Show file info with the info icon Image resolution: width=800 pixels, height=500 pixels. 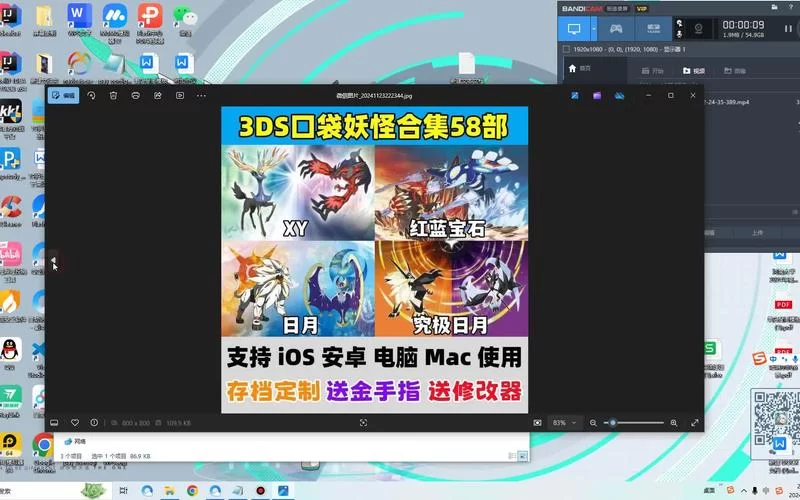point(94,423)
